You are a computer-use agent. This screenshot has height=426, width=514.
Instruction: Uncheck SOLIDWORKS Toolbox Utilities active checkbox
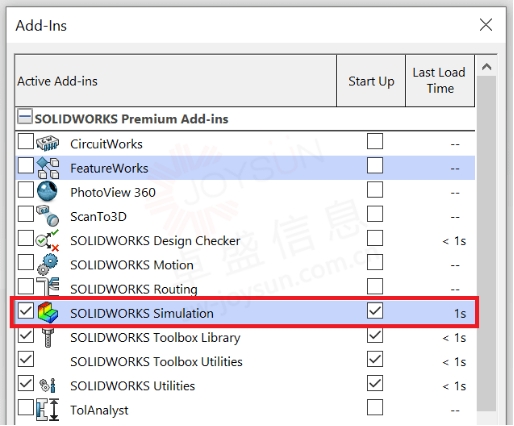pyautogui.click(x=26, y=359)
